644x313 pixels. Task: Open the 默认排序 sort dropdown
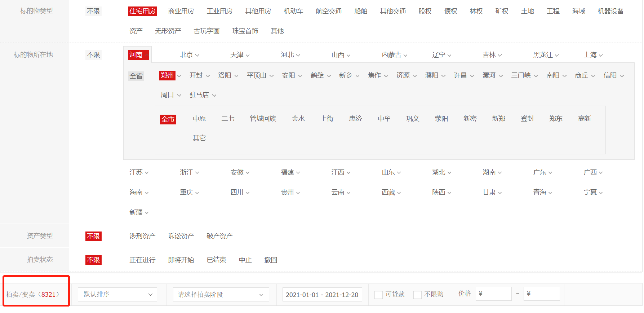click(x=117, y=294)
